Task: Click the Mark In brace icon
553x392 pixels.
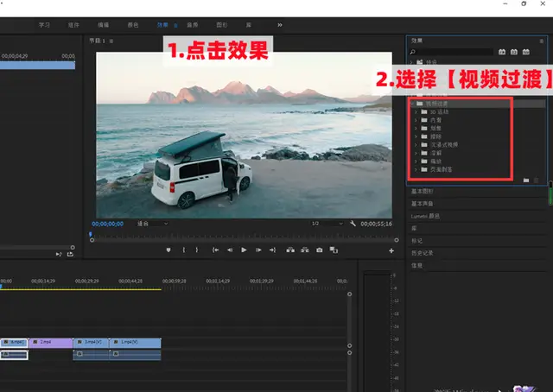Action: click(x=183, y=250)
